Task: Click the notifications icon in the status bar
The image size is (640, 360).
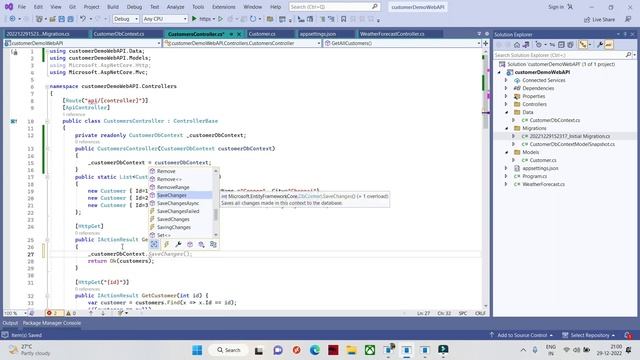Action: (x=628, y=335)
